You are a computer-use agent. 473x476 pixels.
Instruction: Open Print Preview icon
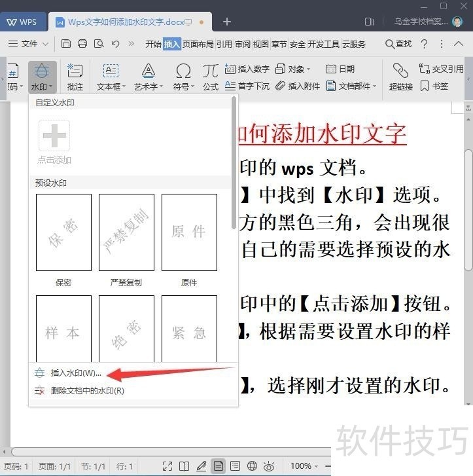[x=99, y=44]
